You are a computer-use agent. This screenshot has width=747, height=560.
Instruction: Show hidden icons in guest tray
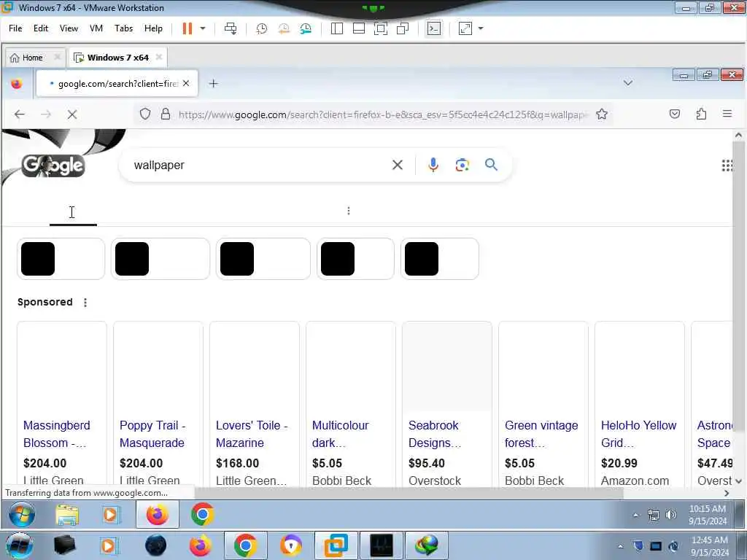pos(635,515)
